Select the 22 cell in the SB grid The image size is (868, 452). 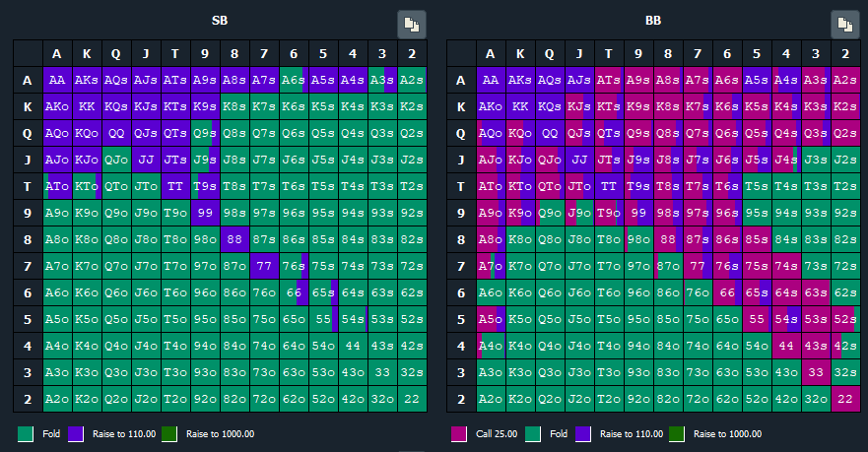(x=412, y=399)
